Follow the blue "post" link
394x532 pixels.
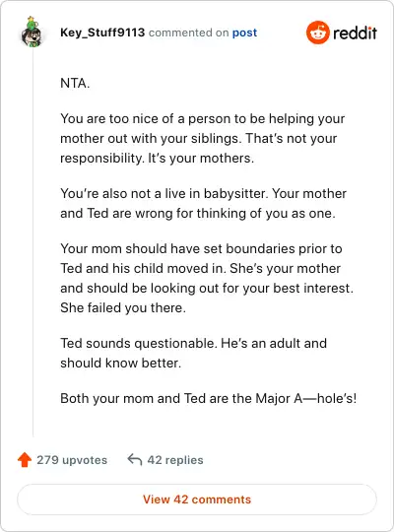click(x=244, y=33)
